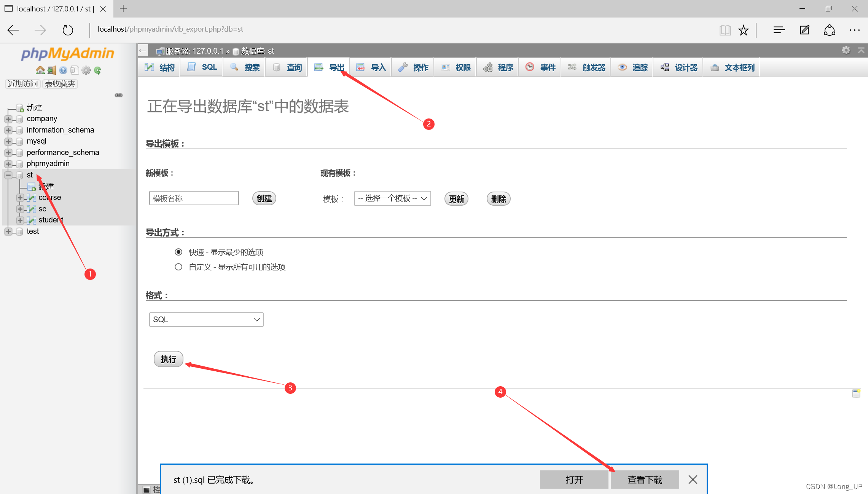Open the reading view book icon
This screenshot has height=494, width=868.
coord(725,30)
